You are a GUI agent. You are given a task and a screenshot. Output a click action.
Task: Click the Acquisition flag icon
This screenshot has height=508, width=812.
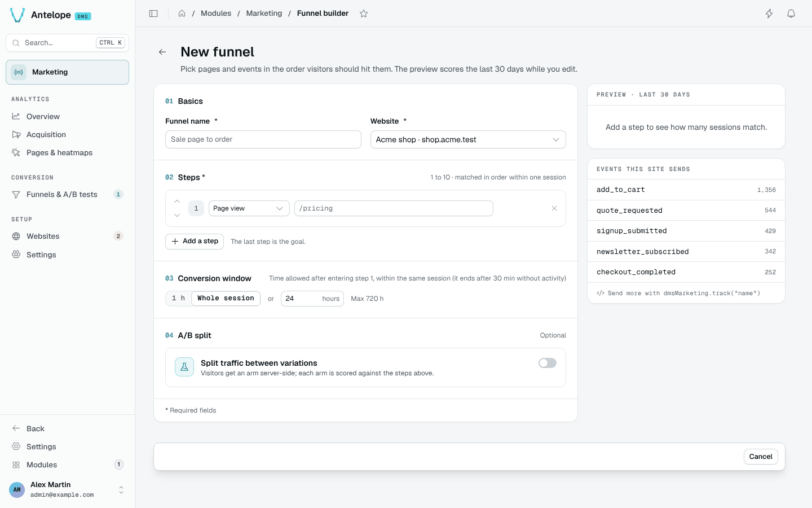point(16,135)
